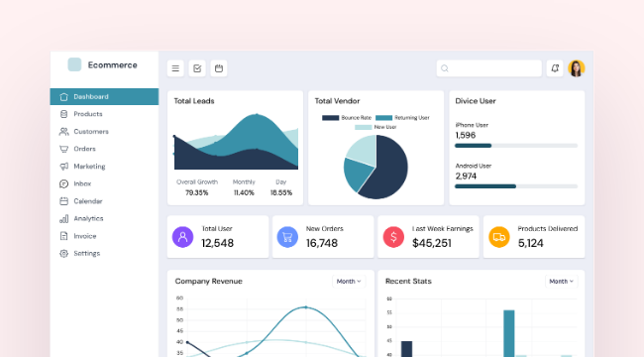Screen dimensions: 644x357
Task: Click the Products database icon
Action: pyautogui.click(x=63, y=114)
